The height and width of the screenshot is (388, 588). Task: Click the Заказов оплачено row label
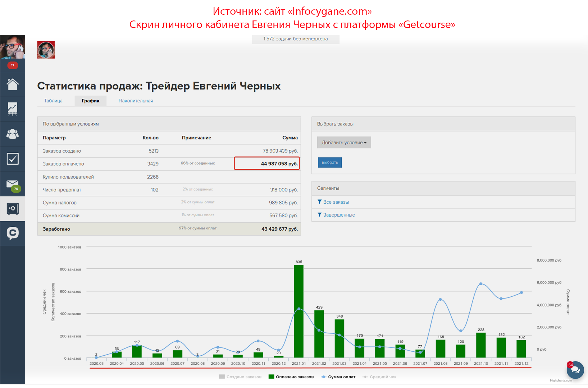coord(63,164)
